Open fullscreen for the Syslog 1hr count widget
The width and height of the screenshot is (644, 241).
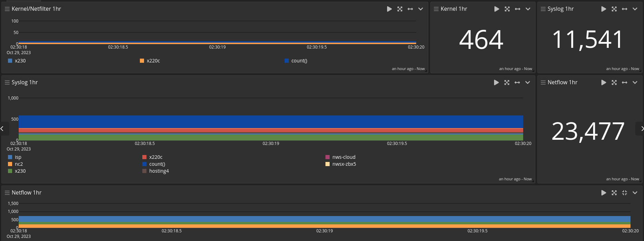[x=614, y=9]
